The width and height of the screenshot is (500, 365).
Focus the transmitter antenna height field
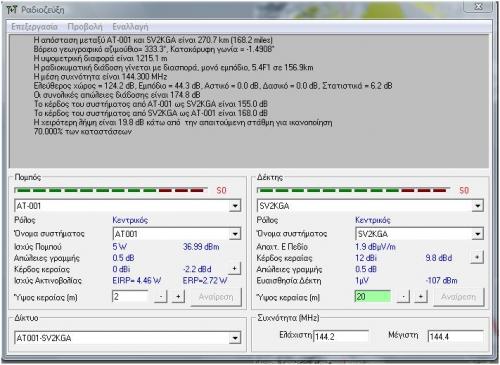(130, 296)
